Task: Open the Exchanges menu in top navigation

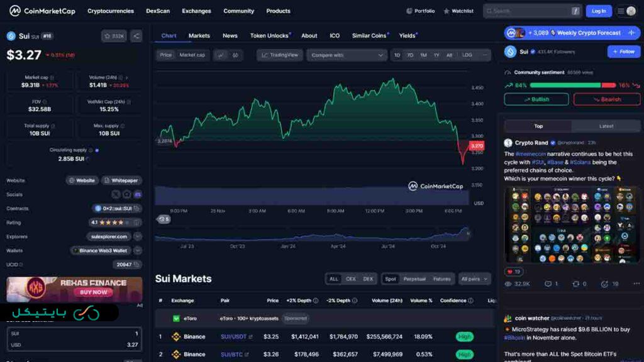Action: (196, 11)
